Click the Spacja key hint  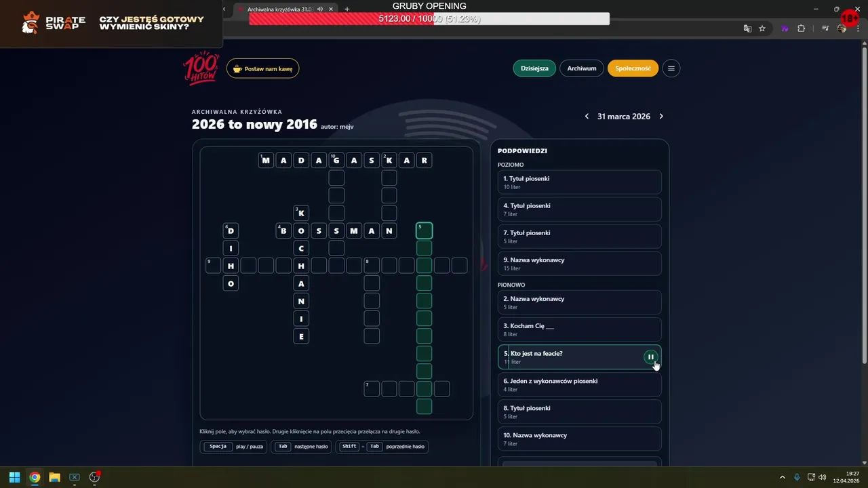click(x=218, y=447)
